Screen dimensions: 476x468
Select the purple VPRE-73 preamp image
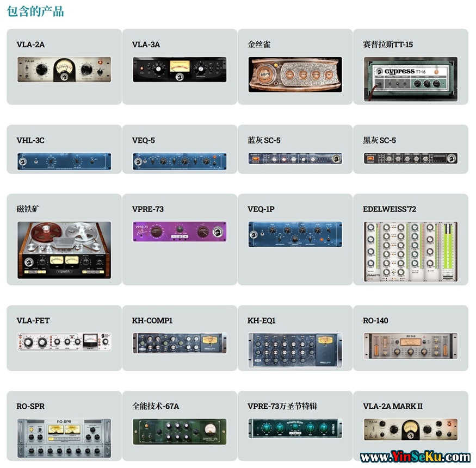coord(180,232)
